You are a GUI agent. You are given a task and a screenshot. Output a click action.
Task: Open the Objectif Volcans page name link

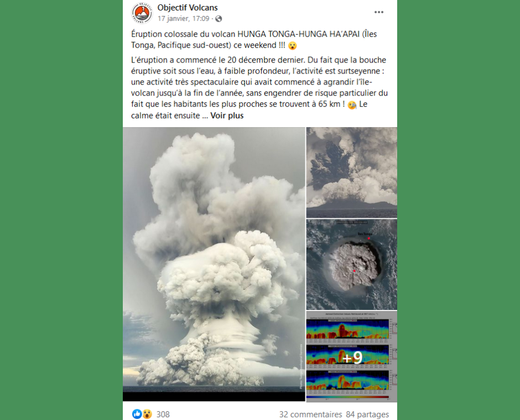coord(188,8)
